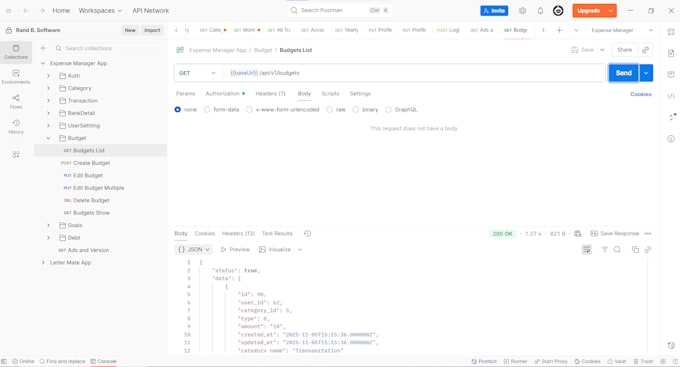Open the Collections sidebar panel
This screenshot has height=367, width=680.
pos(16,52)
